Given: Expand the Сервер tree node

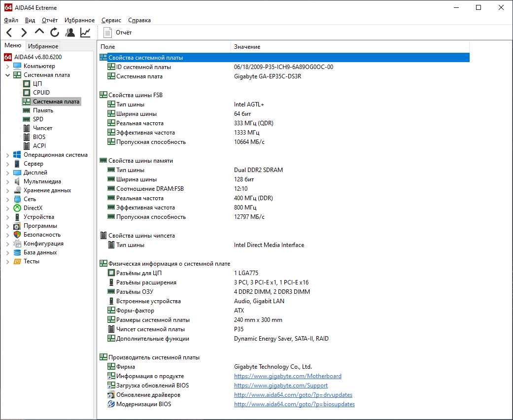Looking at the screenshot, I should click(x=7, y=164).
